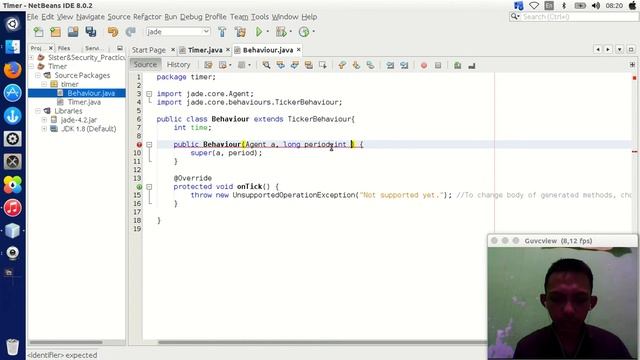Click the Last Edit editor toolbar icon
The image size is (640, 360).
click(208, 65)
